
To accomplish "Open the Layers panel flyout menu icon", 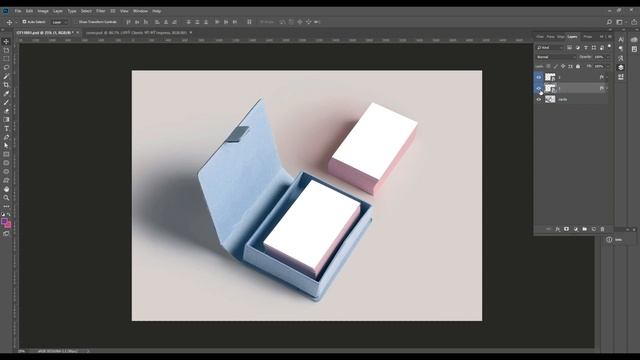I will 610,37.
